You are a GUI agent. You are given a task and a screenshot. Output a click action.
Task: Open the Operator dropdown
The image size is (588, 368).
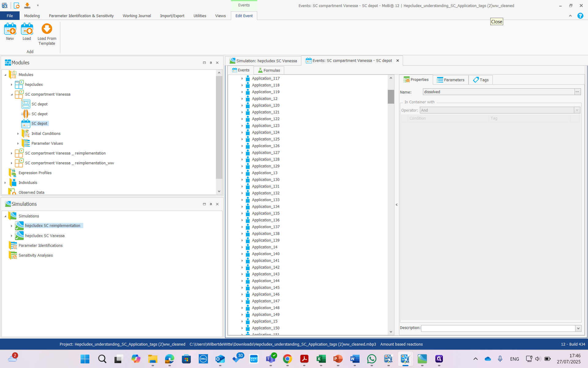[x=577, y=110]
